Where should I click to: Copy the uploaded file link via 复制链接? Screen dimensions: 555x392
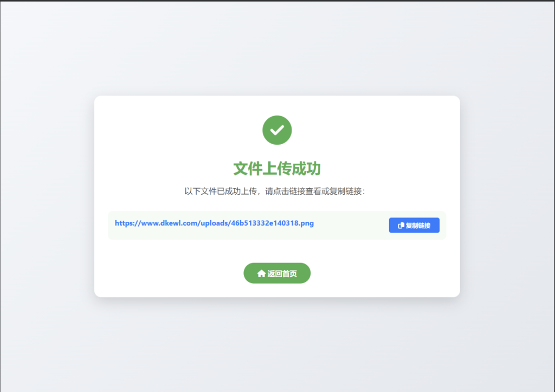coord(414,225)
